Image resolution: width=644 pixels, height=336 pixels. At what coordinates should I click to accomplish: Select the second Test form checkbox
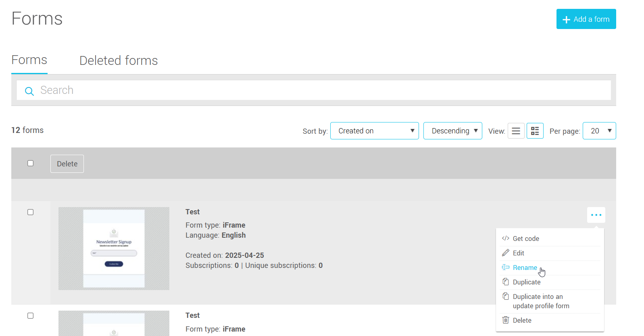coord(30,316)
